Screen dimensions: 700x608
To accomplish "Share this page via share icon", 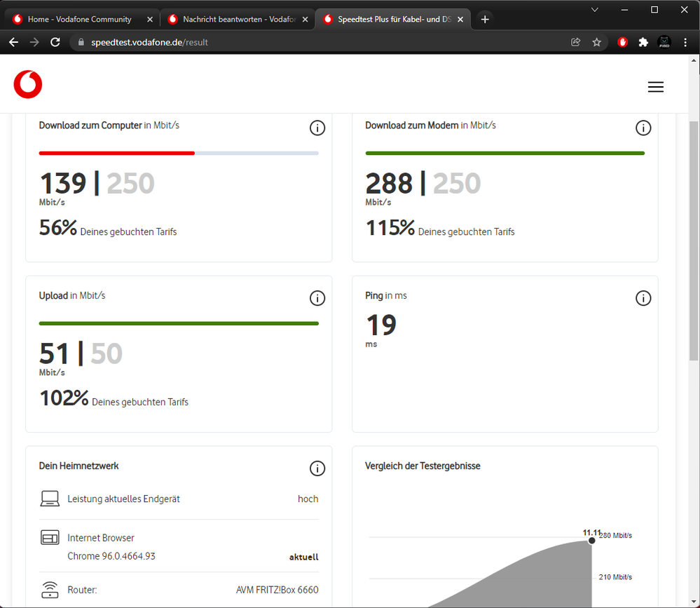I will (x=575, y=42).
